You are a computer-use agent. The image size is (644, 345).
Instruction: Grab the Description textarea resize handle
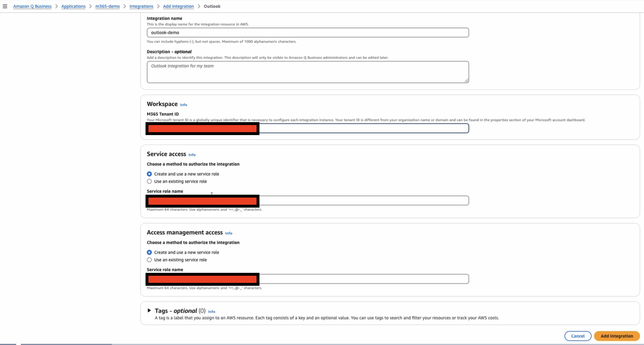click(x=466, y=81)
